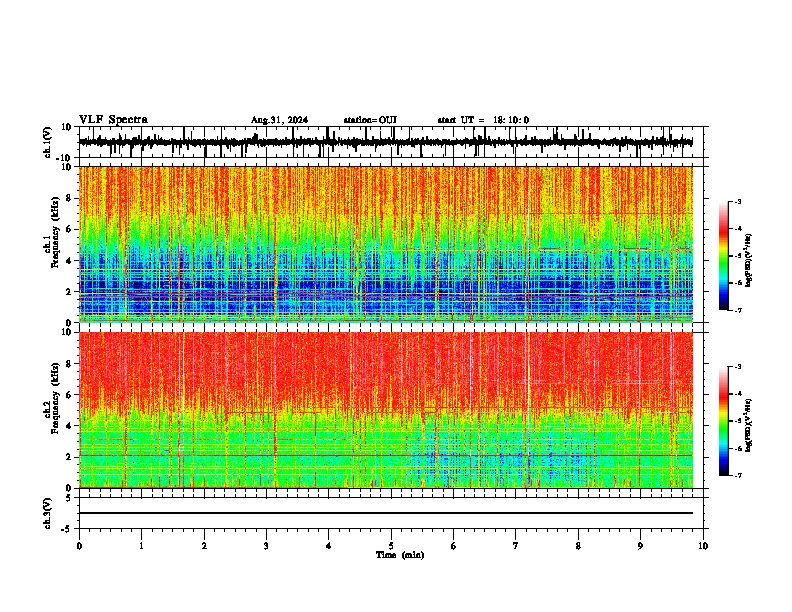Click the VLF Spectra title text
792x612 pixels.
coord(113,120)
